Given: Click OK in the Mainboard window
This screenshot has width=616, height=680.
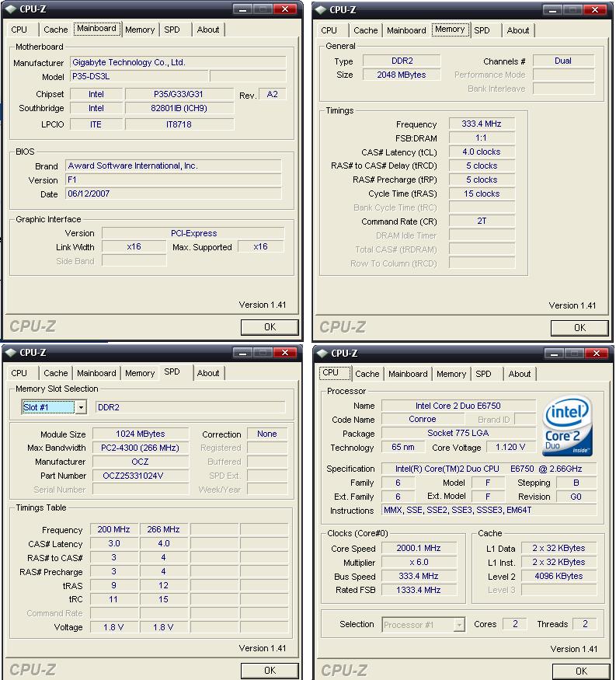Looking at the screenshot, I should [270, 327].
